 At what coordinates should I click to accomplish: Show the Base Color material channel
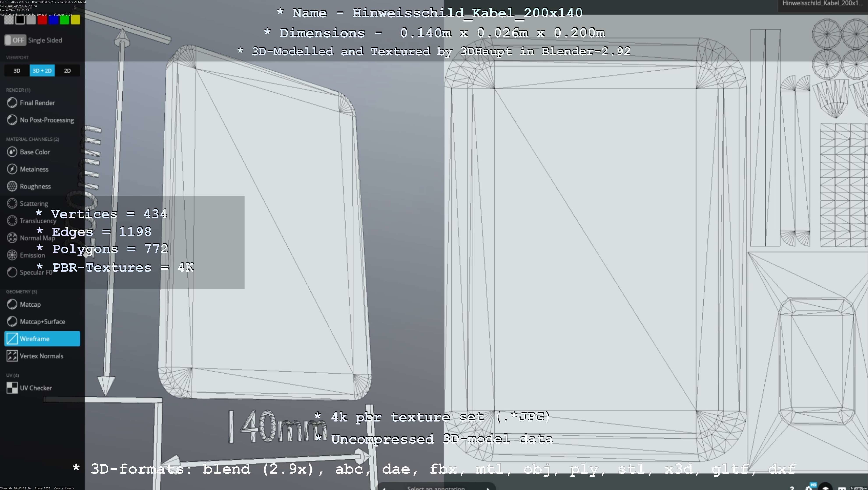click(x=35, y=152)
